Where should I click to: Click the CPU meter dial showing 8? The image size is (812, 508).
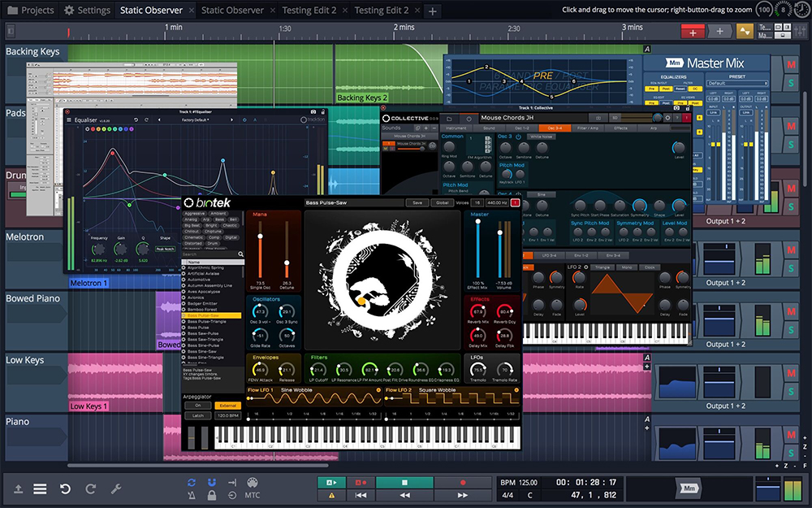[783, 9]
